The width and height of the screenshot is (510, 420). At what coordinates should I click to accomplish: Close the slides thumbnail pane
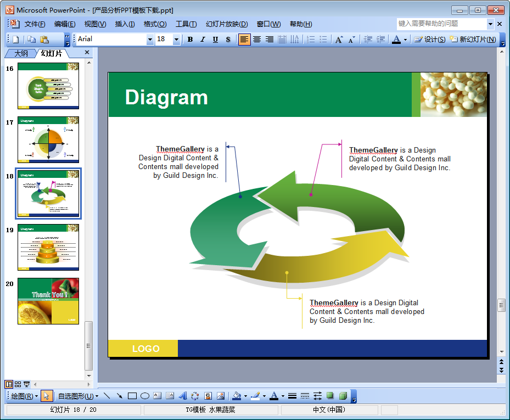coord(87,52)
